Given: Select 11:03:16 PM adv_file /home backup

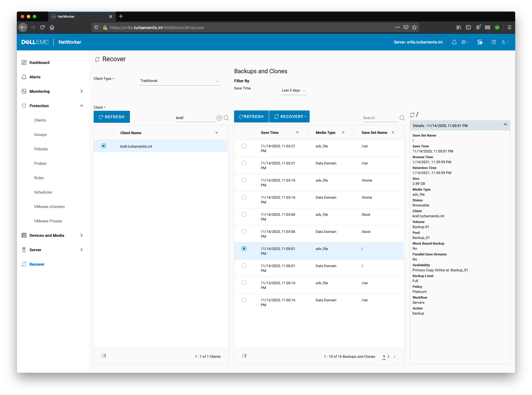Looking at the screenshot, I should pos(244,180).
